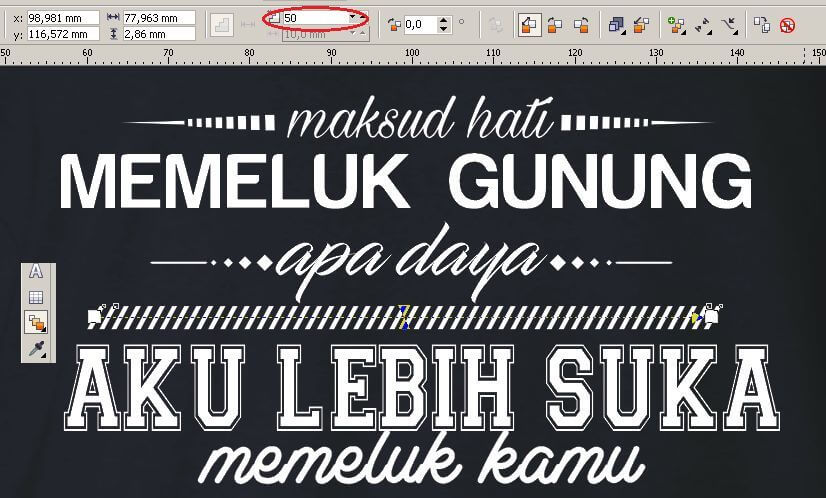Viewport: 826px width, 498px height.
Task: Open the Start and End Properties flyout
Action: click(x=703, y=25)
